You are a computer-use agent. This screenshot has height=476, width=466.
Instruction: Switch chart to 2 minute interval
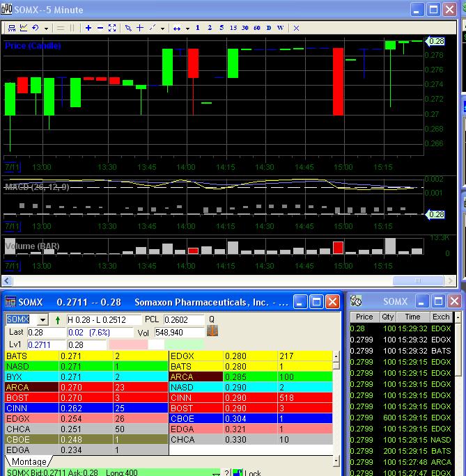[x=210, y=28]
